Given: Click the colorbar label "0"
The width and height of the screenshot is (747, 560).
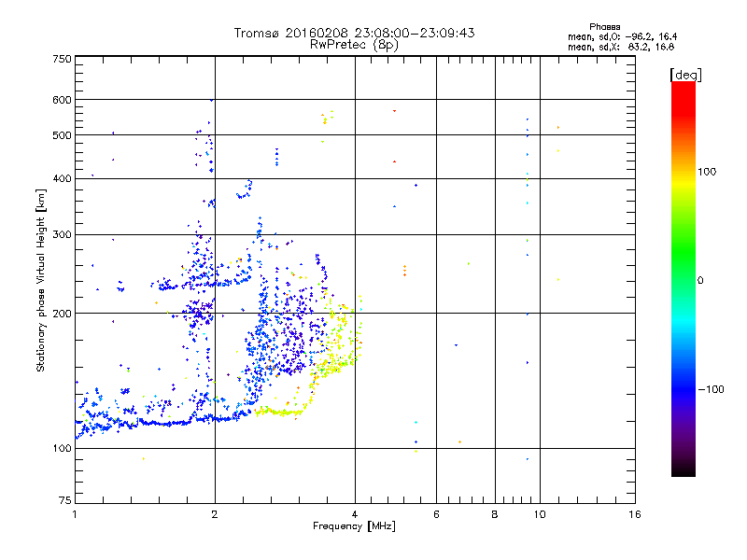Looking at the screenshot, I should pos(700,281).
